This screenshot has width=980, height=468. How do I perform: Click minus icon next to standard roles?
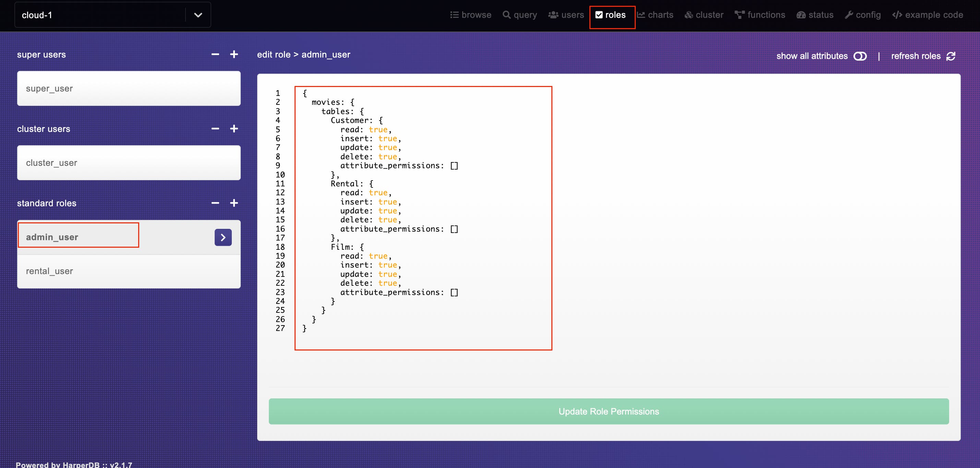pyautogui.click(x=215, y=203)
